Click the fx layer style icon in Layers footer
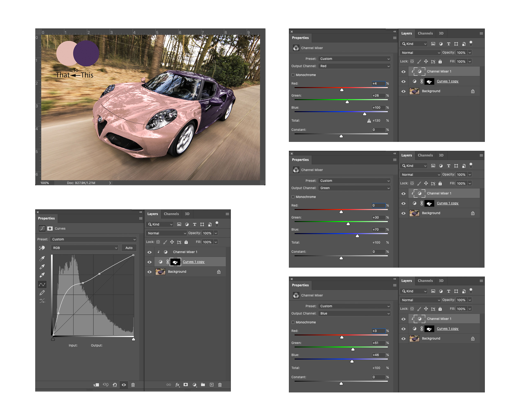The width and height of the screenshot is (521, 420). click(x=178, y=385)
